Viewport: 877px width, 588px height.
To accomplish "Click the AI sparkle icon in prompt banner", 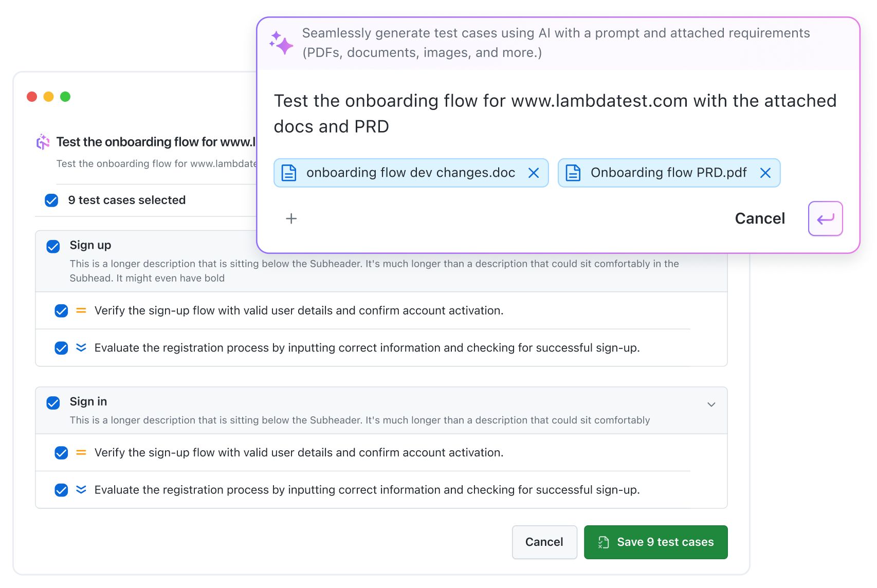I will tap(281, 43).
